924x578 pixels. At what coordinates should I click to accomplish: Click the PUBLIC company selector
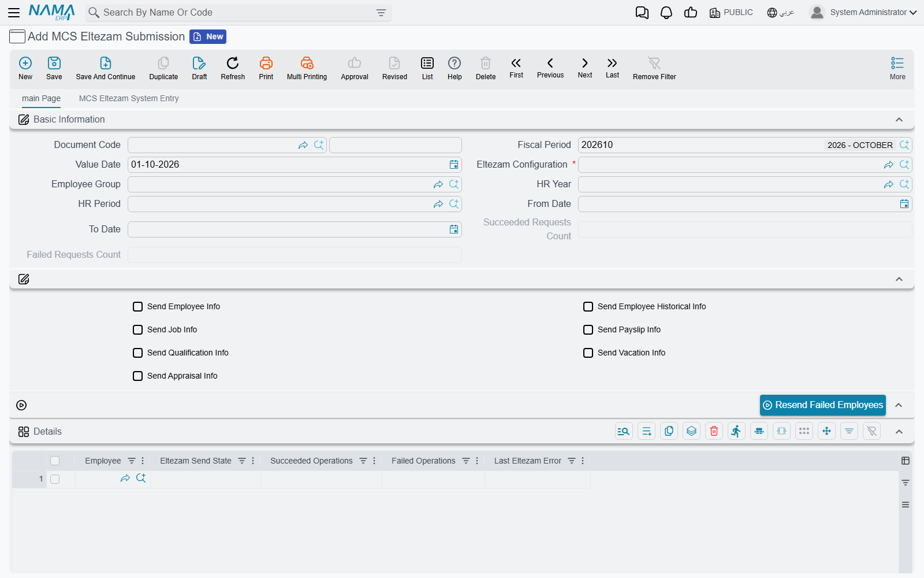[731, 13]
